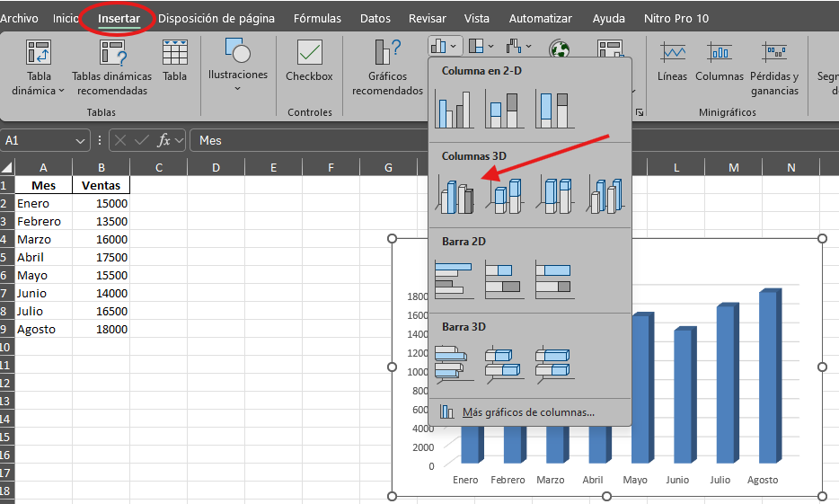Click the Julio axis label in chart

pyautogui.click(x=720, y=480)
